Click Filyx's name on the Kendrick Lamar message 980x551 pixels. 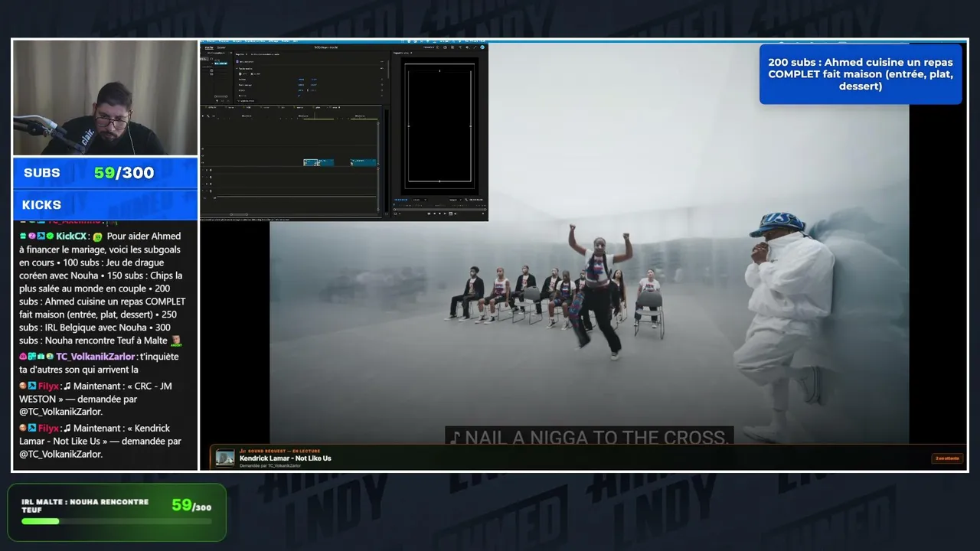point(48,428)
